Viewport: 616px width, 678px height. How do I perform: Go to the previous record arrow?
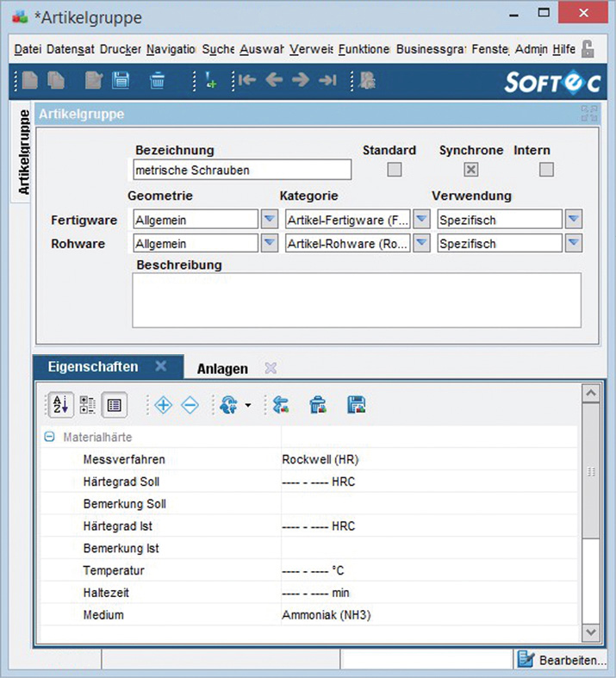pos(274,80)
